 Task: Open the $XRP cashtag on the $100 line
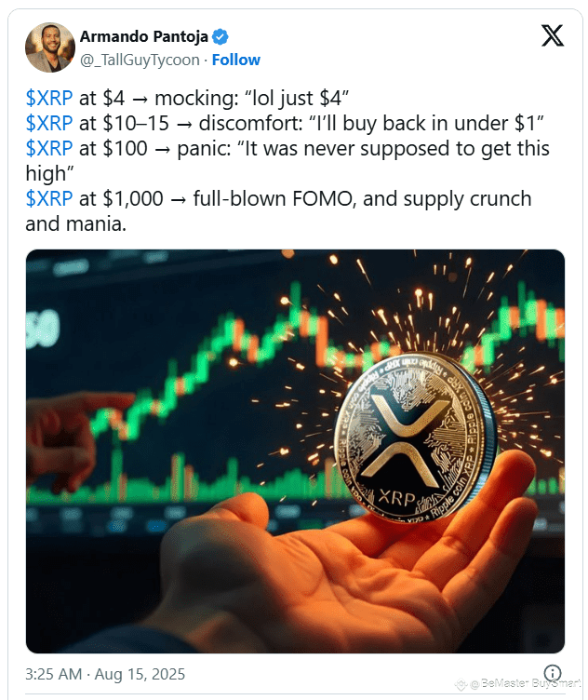point(49,148)
